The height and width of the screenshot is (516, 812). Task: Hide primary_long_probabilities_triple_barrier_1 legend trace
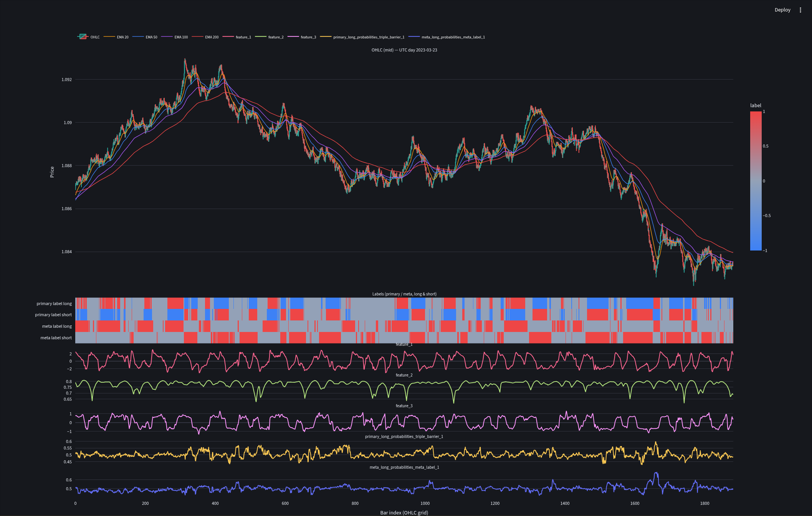362,37
